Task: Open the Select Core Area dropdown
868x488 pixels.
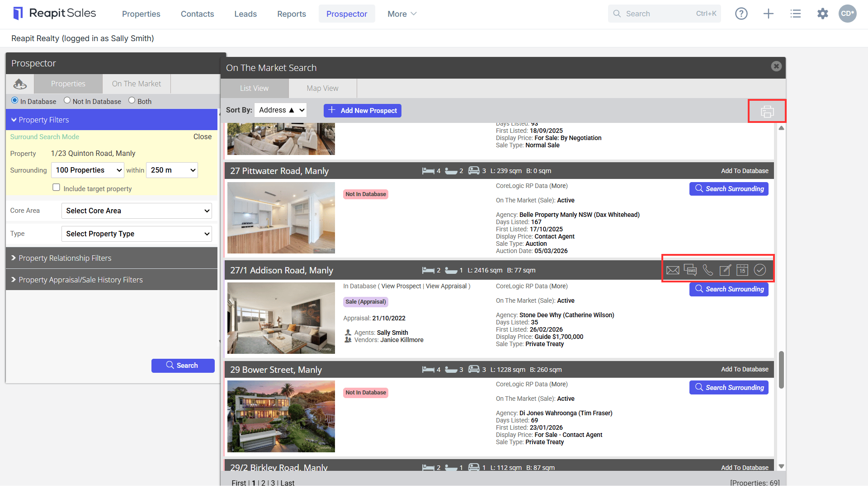Action: [x=137, y=211]
